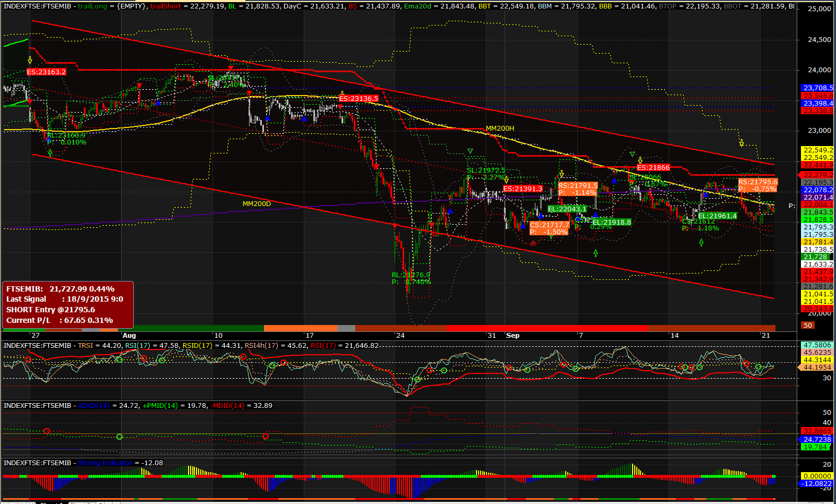Click the RL:21276.9 label at the August low

(411, 275)
